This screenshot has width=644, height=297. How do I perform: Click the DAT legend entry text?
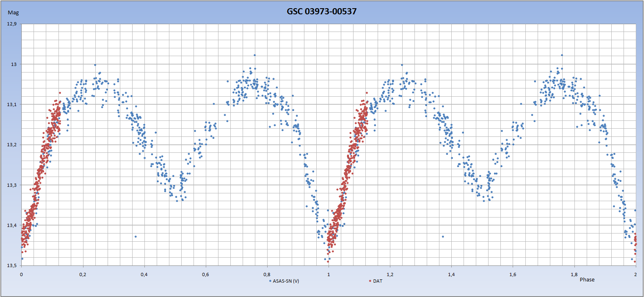(377, 281)
